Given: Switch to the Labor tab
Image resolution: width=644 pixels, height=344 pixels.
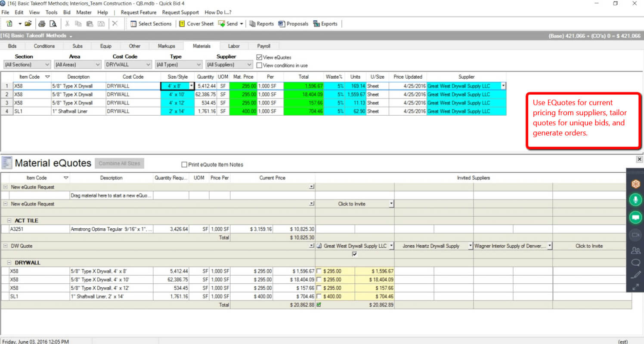Looking at the screenshot, I should [x=234, y=46].
